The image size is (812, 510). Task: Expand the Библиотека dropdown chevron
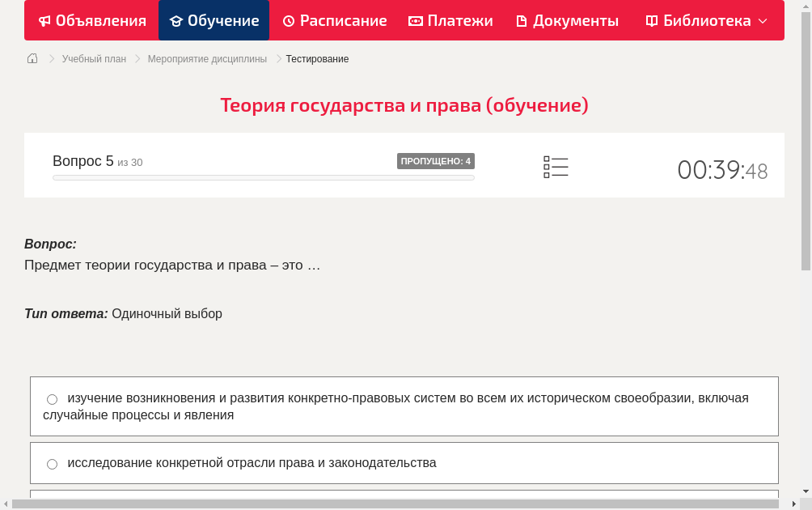pos(761,20)
